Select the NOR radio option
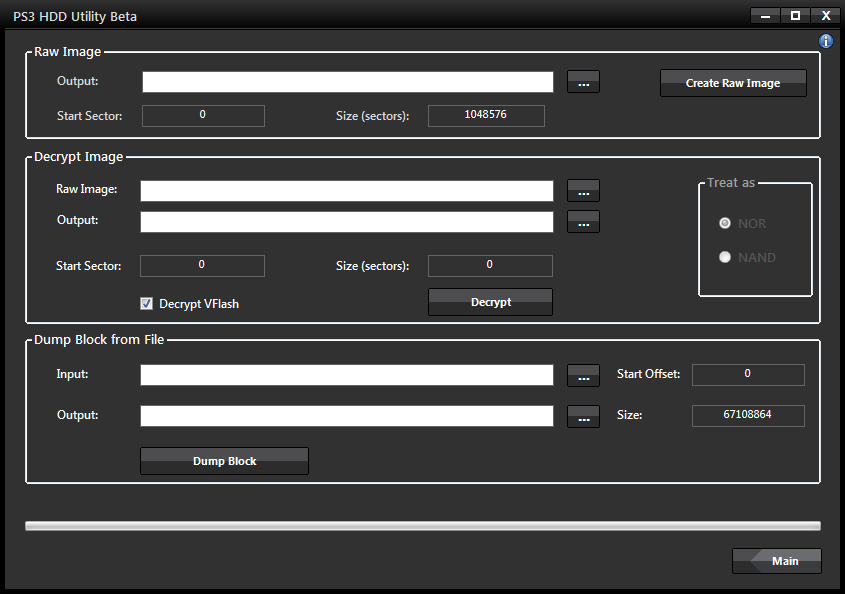845x594 pixels. (x=725, y=223)
